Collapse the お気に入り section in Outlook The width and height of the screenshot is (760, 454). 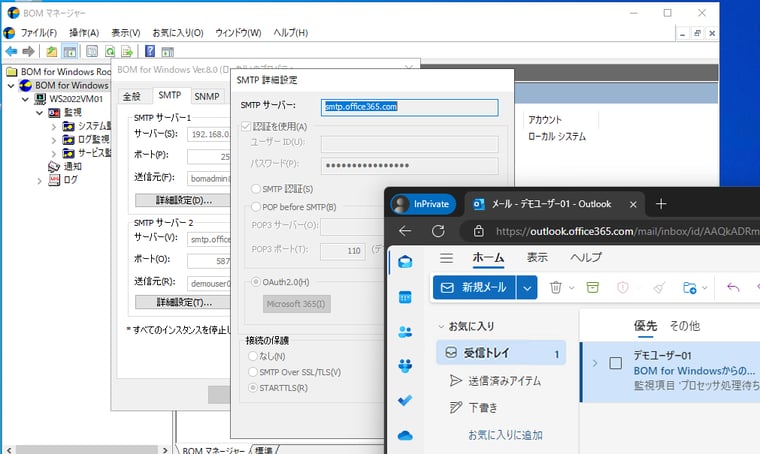pos(441,327)
